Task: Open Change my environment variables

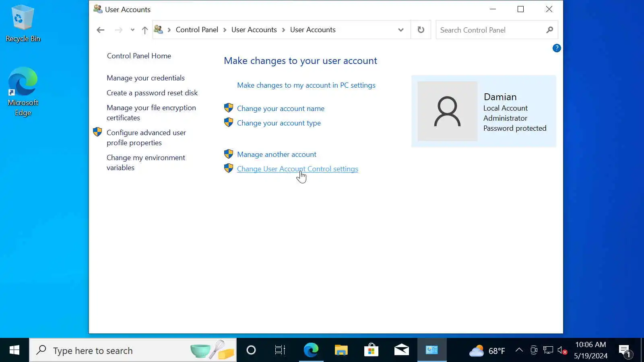Action: [146, 162]
